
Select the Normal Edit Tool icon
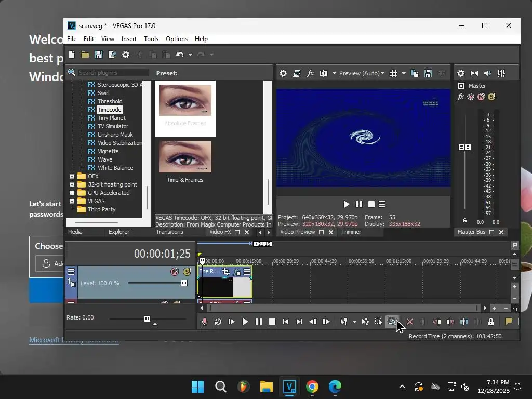click(x=344, y=322)
